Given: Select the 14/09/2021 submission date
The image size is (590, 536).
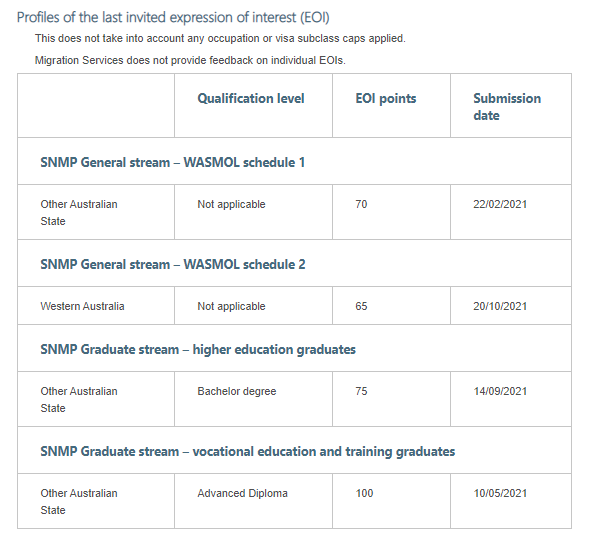Looking at the screenshot, I should 500,391.
